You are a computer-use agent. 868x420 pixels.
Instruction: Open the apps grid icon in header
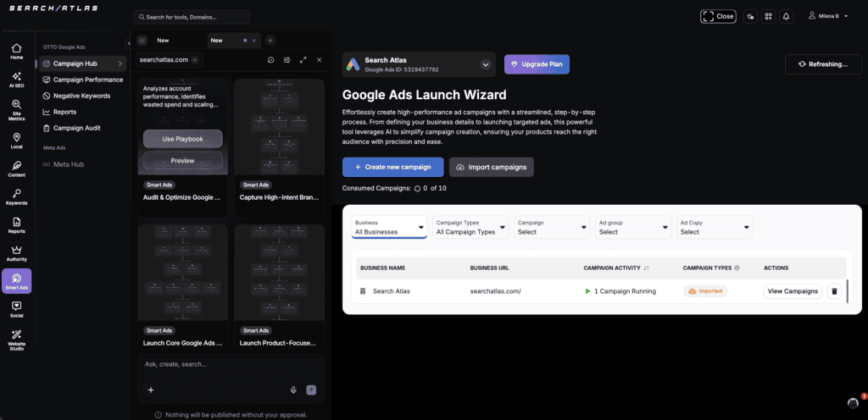[768, 17]
